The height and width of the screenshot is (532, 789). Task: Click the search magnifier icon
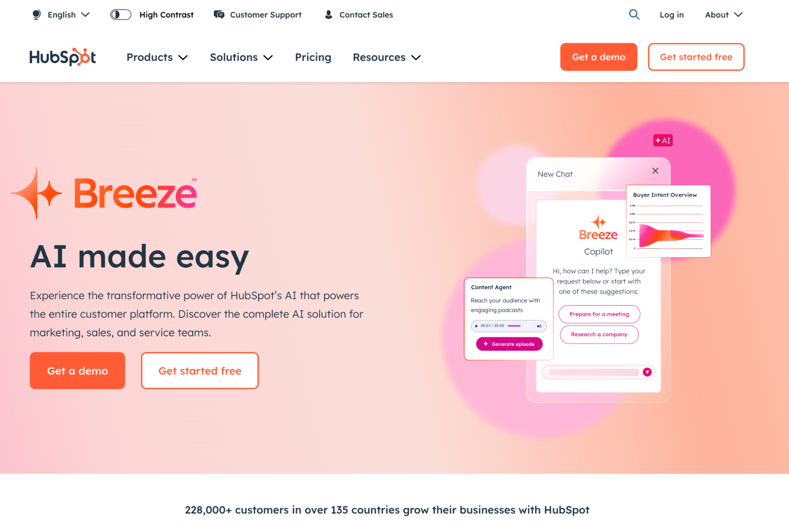(634, 14)
